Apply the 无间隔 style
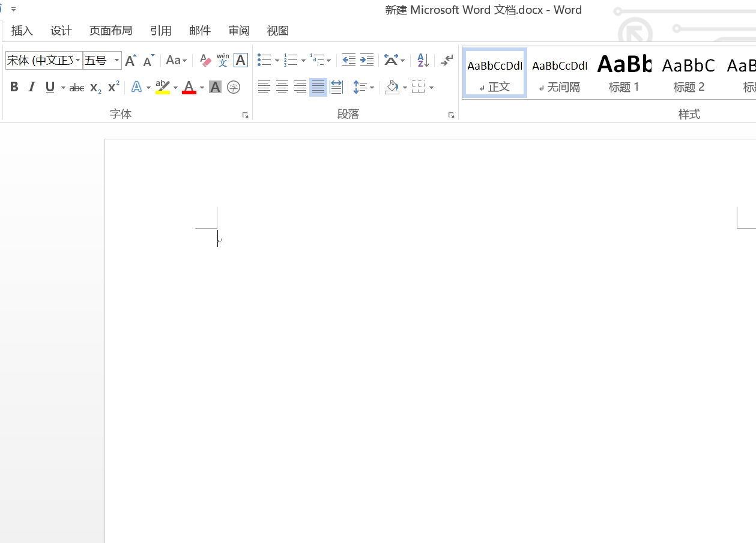 click(560, 73)
